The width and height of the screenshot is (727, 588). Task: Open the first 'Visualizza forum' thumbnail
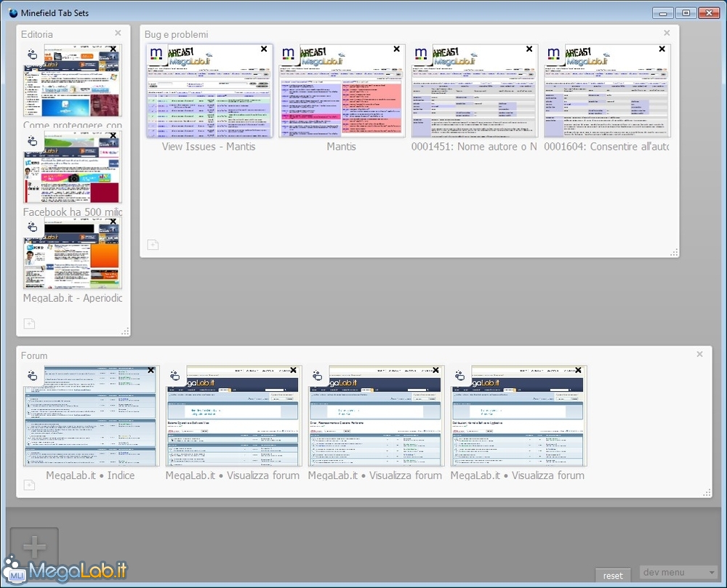click(x=233, y=416)
